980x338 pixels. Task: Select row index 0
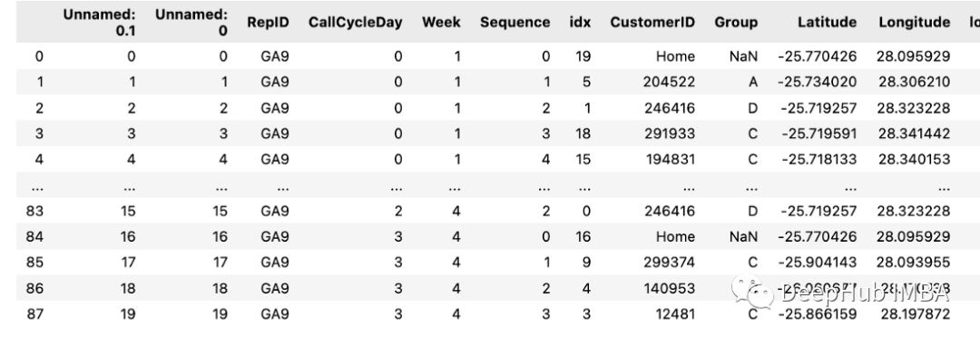click(x=39, y=56)
